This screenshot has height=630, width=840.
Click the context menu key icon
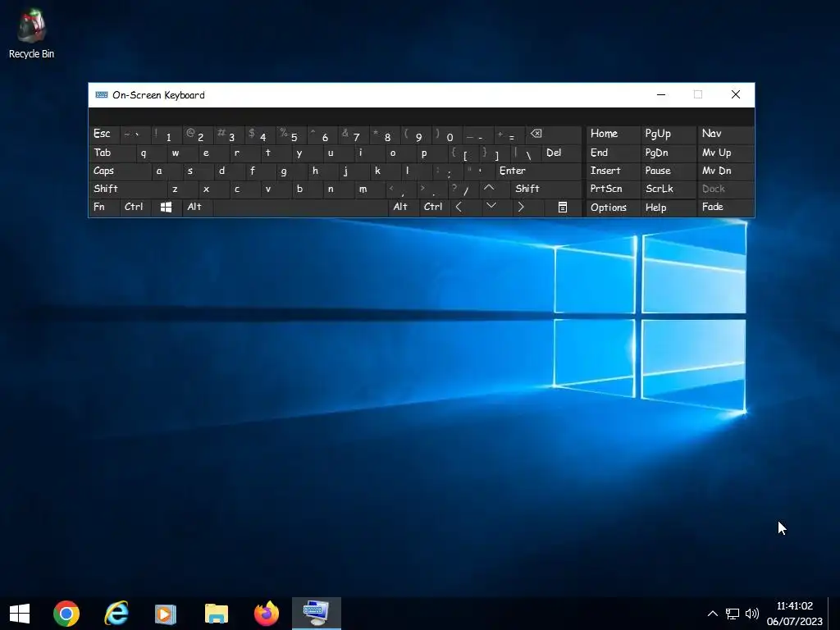pyautogui.click(x=563, y=207)
